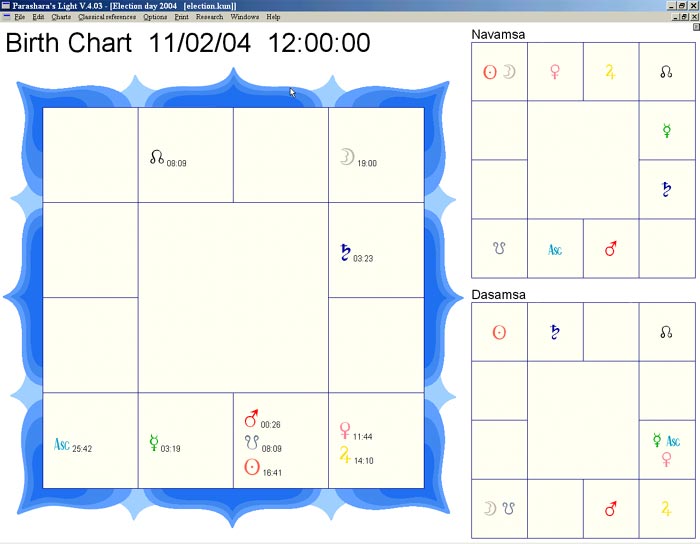Image resolution: width=700 pixels, height=544 pixels.
Task: Click the Sun glyph in birth chart
Action: pyautogui.click(x=252, y=467)
